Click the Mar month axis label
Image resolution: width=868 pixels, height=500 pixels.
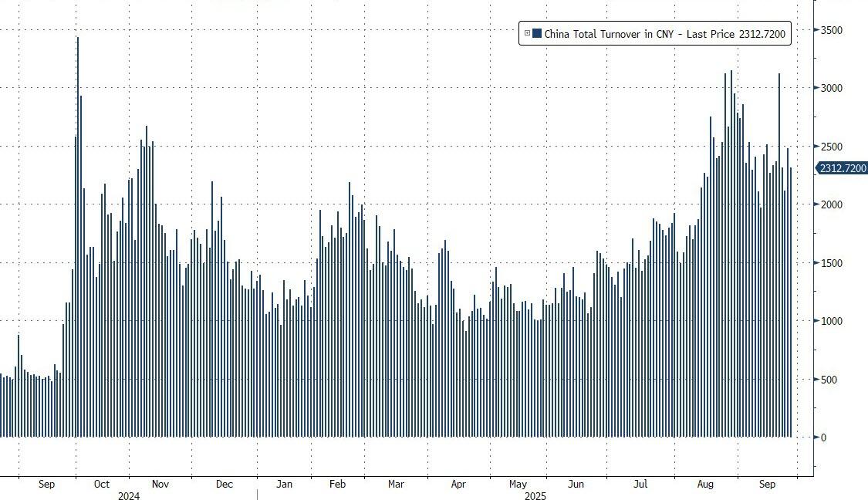click(x=396, y=484)
